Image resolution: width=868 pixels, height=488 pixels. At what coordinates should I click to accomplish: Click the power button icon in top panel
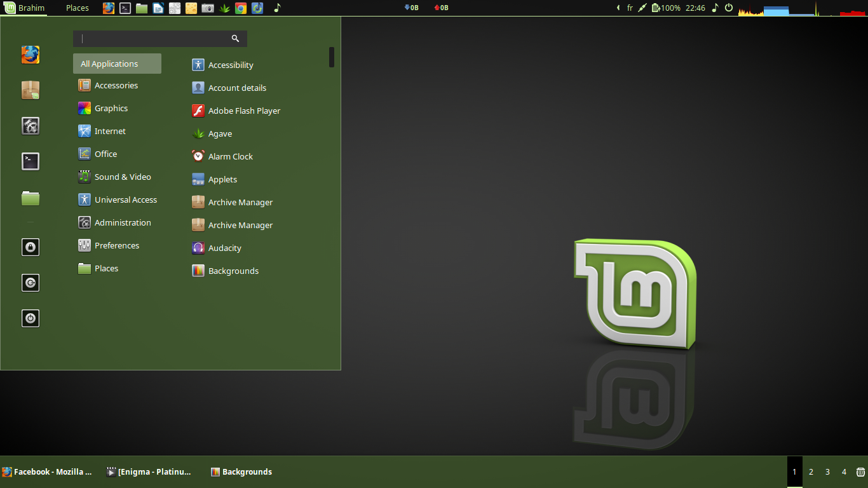(729, 8)
